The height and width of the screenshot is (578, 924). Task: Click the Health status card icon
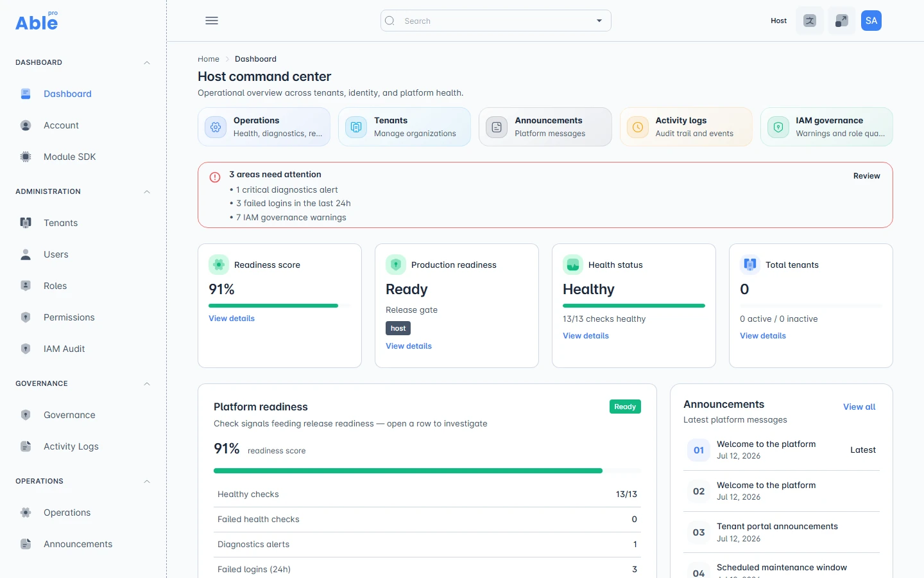coord(573,265)
